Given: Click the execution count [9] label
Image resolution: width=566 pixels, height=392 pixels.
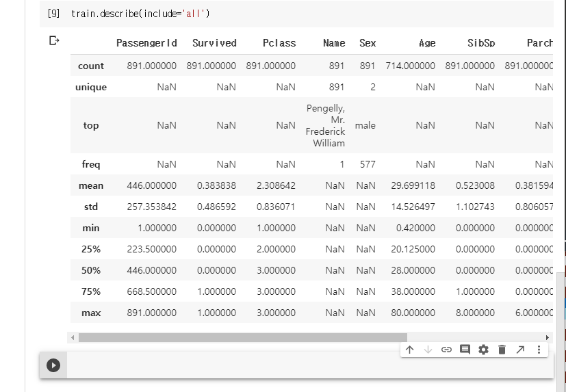Looking at the screenshot, I should 53,14.
